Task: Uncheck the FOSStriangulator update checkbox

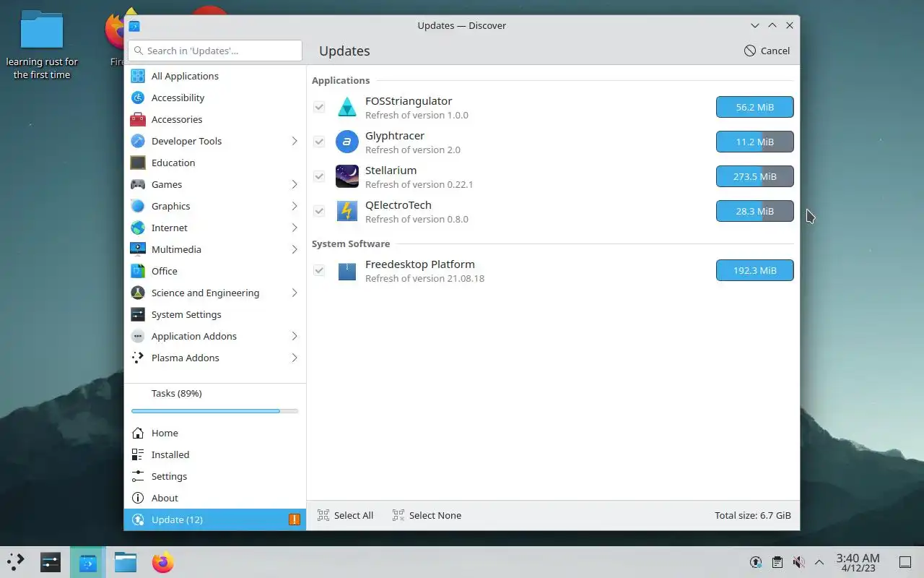Action: tap(319, 107)
